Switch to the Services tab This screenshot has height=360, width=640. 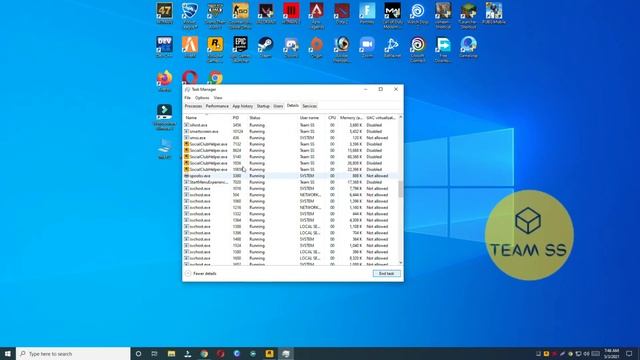pos(309,106)
